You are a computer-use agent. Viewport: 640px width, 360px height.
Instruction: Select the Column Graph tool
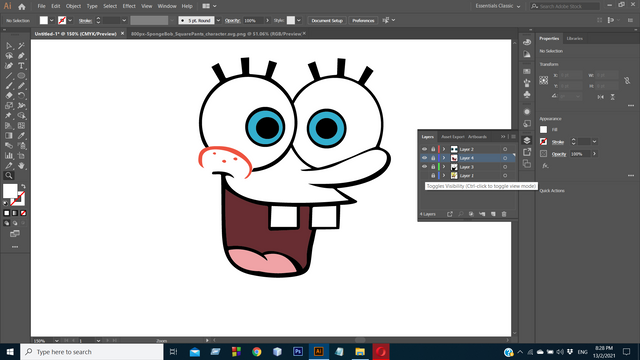(x=9, y=156)
